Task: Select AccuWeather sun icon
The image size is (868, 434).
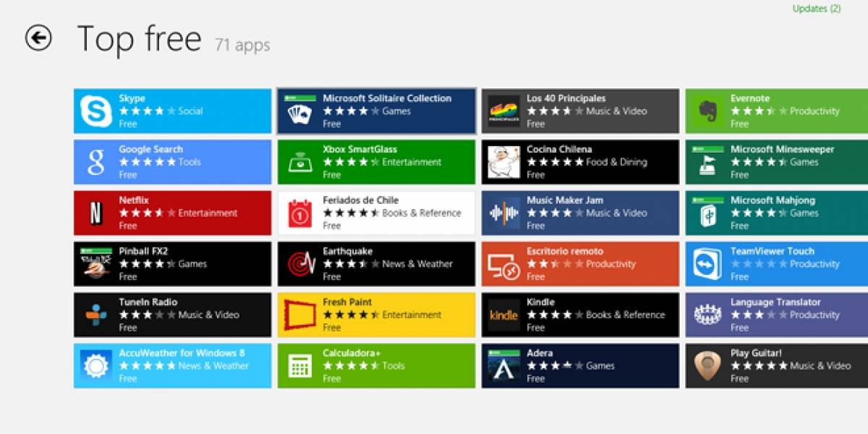Action: coord(96,366)
